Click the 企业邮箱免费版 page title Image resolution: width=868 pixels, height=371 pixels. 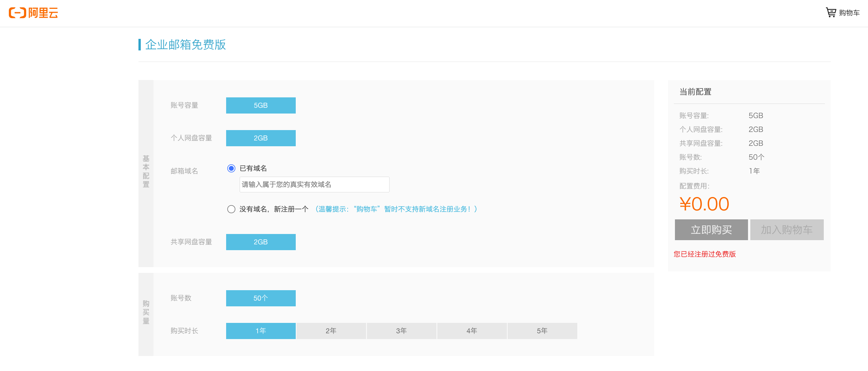(185, 45)
